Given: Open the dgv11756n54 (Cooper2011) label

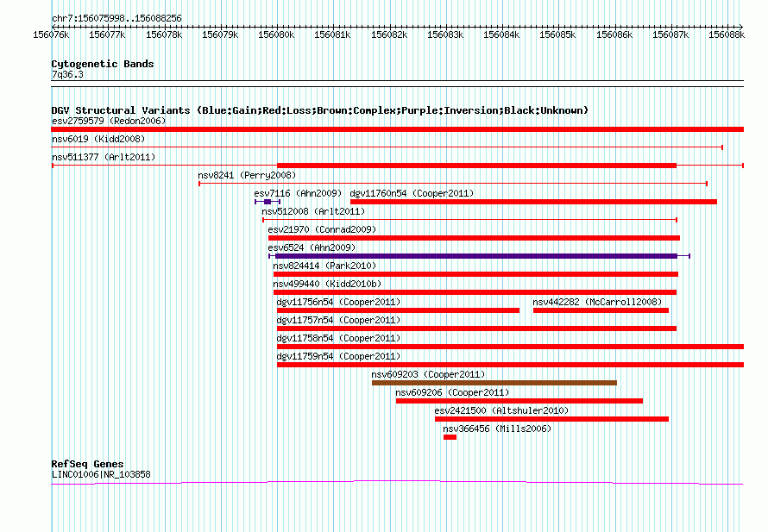Looking at the screenshot, I should (338, 302).
